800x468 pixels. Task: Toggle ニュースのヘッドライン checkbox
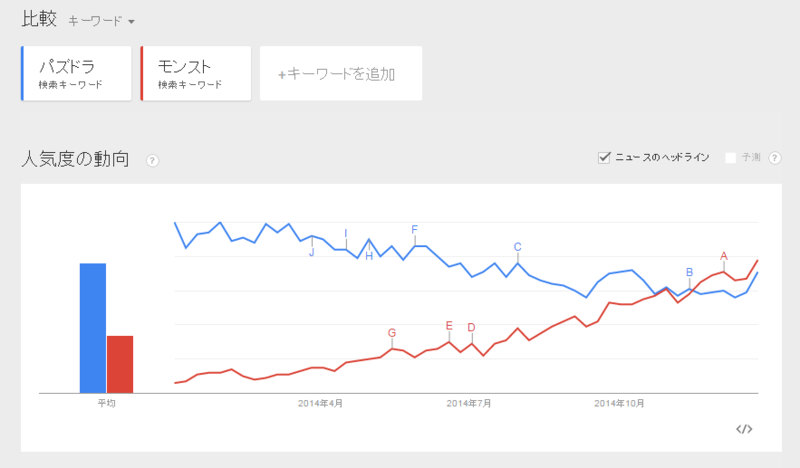(x=603, y=158)
